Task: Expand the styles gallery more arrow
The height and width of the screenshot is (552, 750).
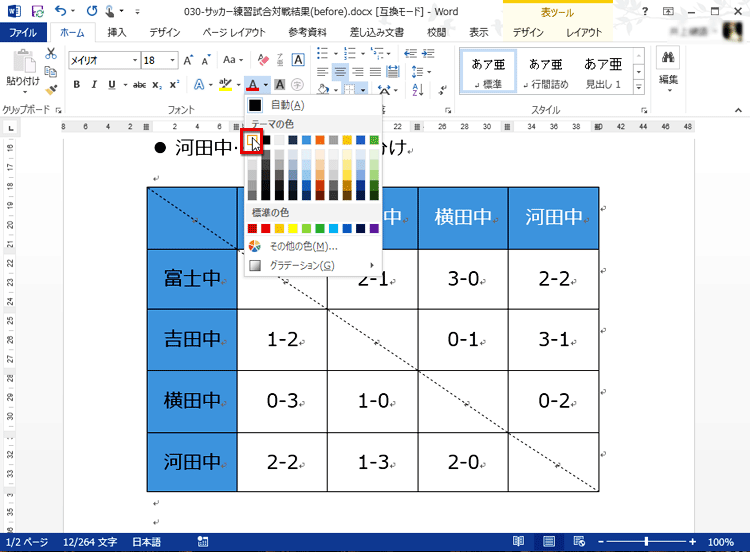Action: click(639, 87)
